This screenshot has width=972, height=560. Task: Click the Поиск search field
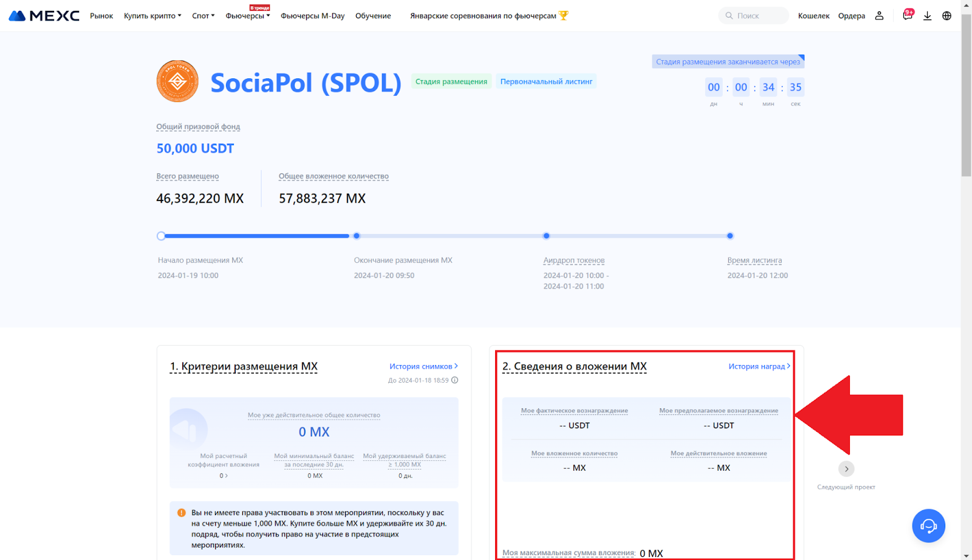click(753, 16)
